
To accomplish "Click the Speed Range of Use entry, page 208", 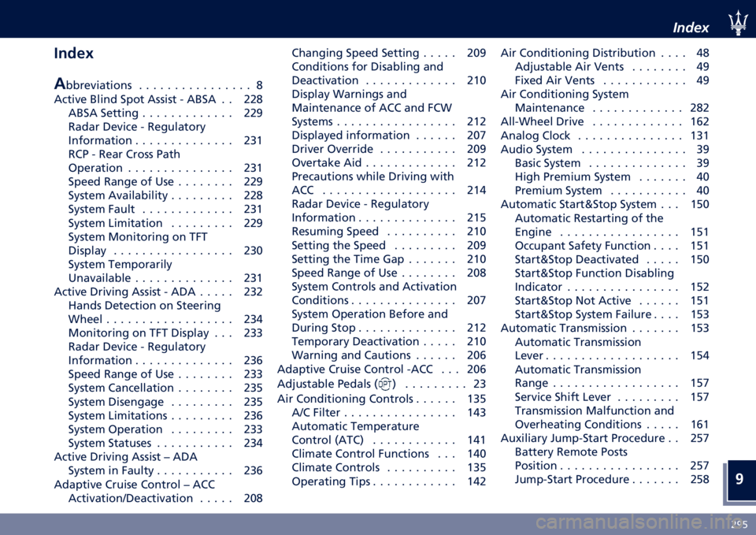I will point(388,273).
